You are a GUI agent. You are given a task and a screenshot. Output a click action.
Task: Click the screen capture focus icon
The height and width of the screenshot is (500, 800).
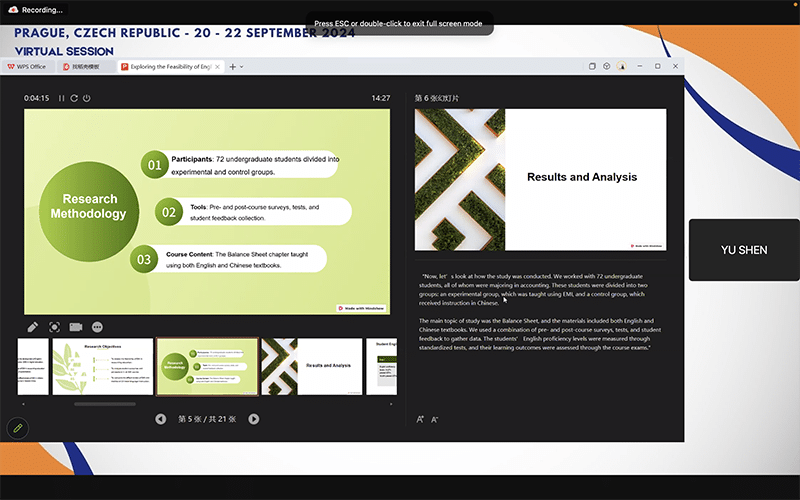pyautogui.click(x=54, y=327)
